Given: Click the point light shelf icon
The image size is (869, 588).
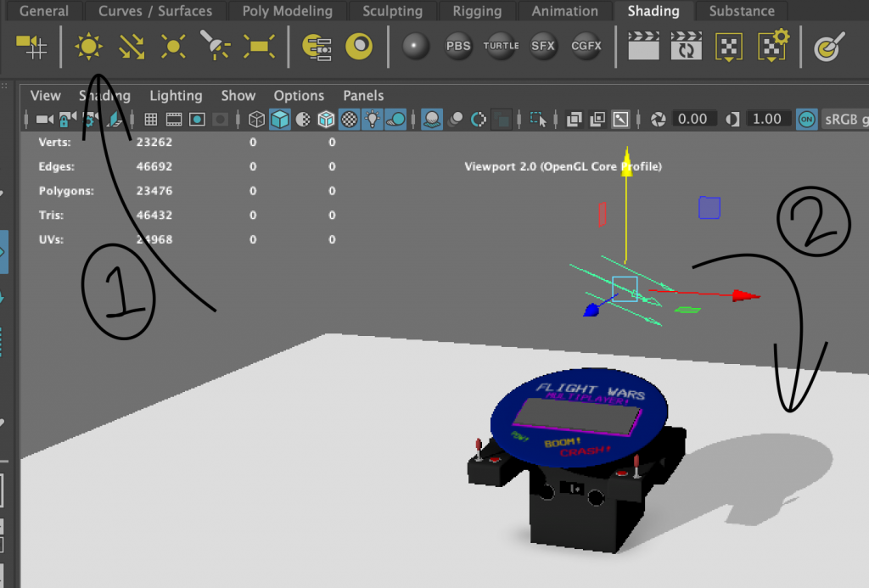Looking at the screenshot, I should pyautogui.click(x=173, y=46).
